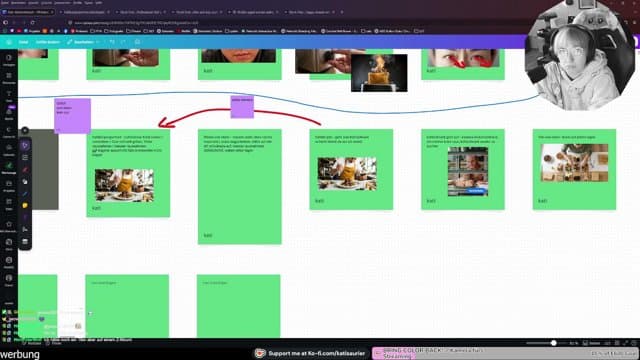
Task: Switch to the first Canva browser tab
Action: click(27, 12)
